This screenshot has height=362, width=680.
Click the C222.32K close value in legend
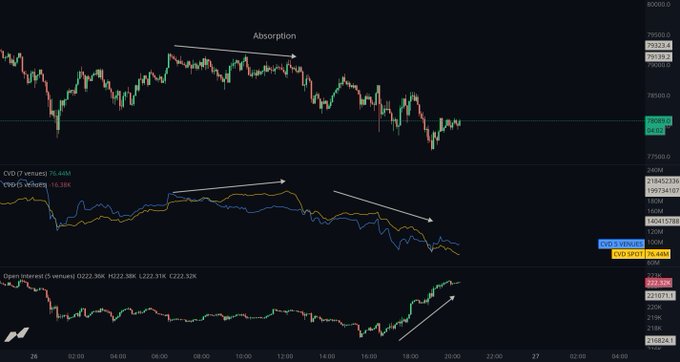(x=183, y=276)
